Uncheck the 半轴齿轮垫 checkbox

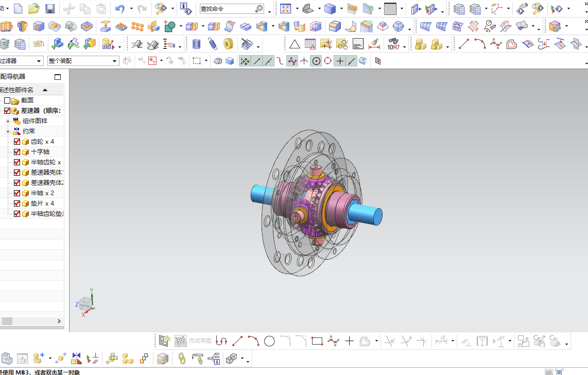point(17,214)
